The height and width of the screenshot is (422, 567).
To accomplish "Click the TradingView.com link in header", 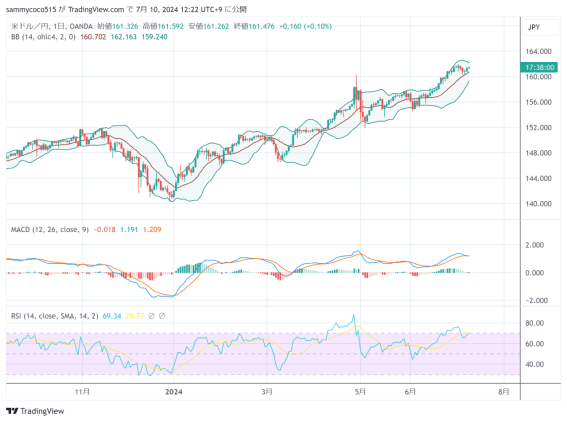I will click(96, 9).
